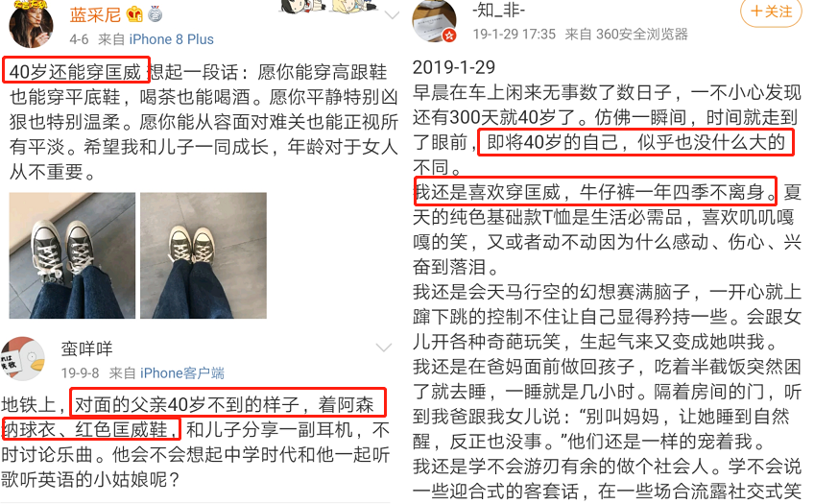Open -知_非-'s profile avatar
This screenshot has height=504, width=814.
pyautogui.click(x=434, y=20)
